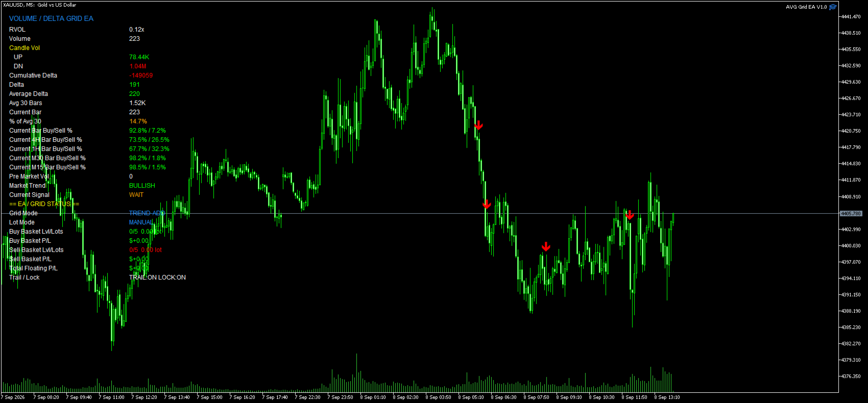Select the rightmost red down arrow signal

click(x=630, y=215)
